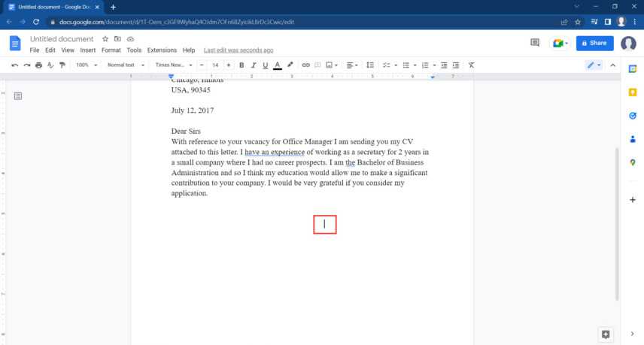This screenshot has height=345, width=644.
Task: Click the Numbered list icon
Action: [x=425, y=65]
